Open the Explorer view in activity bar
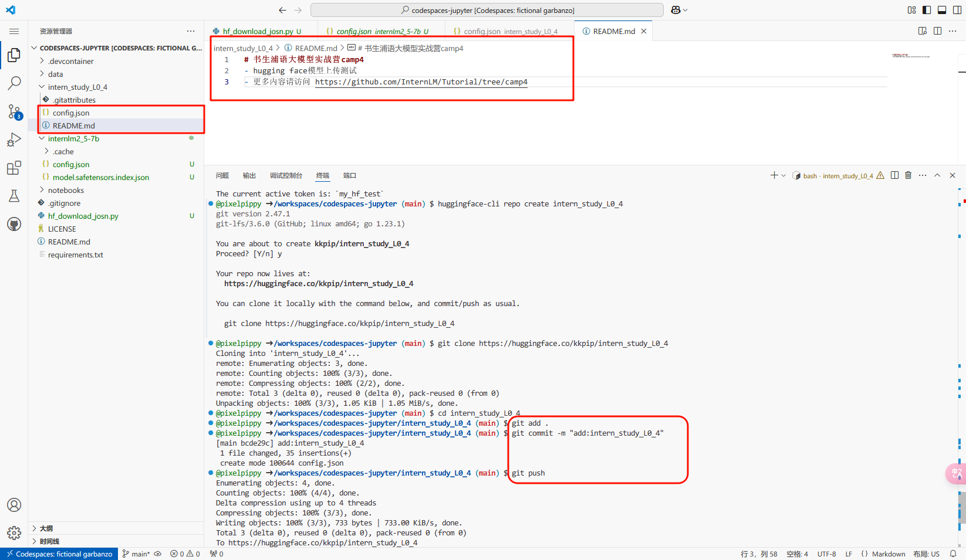This screenshot has height=560, width=966. (x=14, y=55)
